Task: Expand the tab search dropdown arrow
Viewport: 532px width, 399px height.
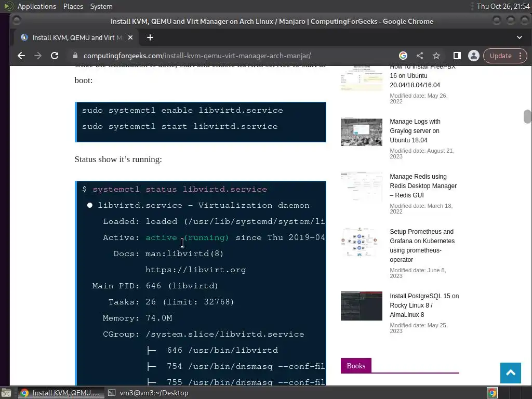Action: (x=520, y=37)
